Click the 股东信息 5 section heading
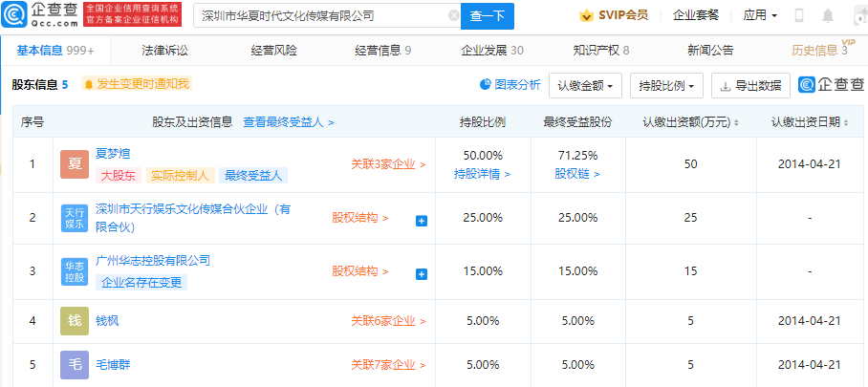Screen dimensions: 868x387 (x=40, y=85)
